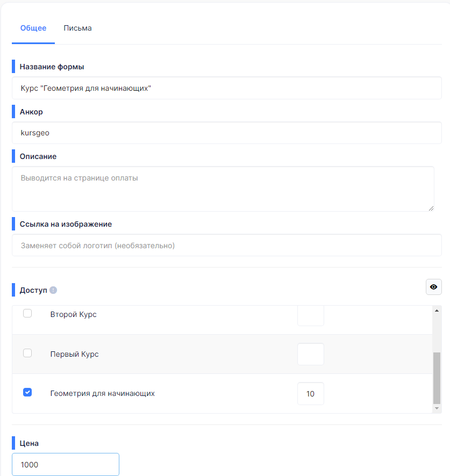Click the access list scrollbar thumb
Viewport: 450px width, 476px height.
point(437,378)
